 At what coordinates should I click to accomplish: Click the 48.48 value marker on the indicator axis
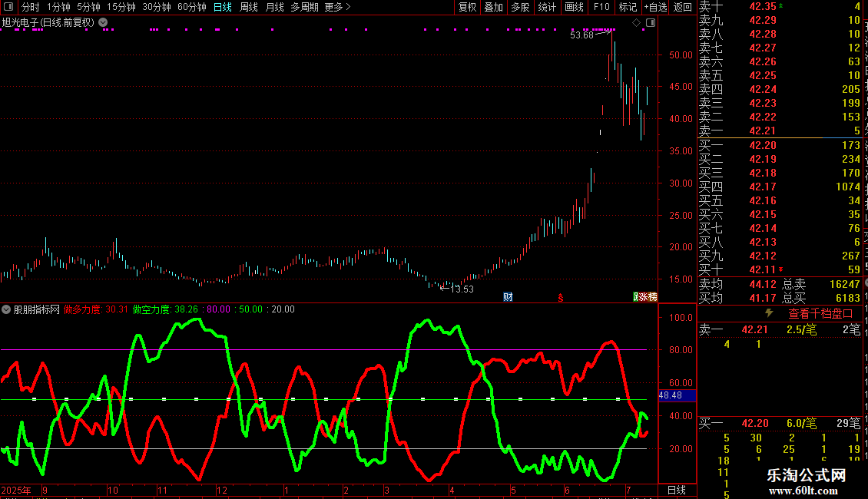click(677, 395)
